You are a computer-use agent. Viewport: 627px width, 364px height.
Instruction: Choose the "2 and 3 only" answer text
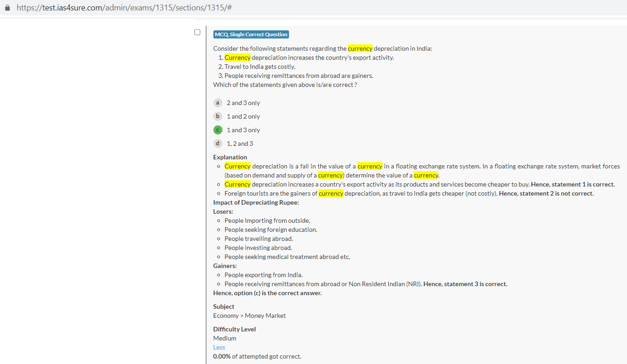(243, 103)
